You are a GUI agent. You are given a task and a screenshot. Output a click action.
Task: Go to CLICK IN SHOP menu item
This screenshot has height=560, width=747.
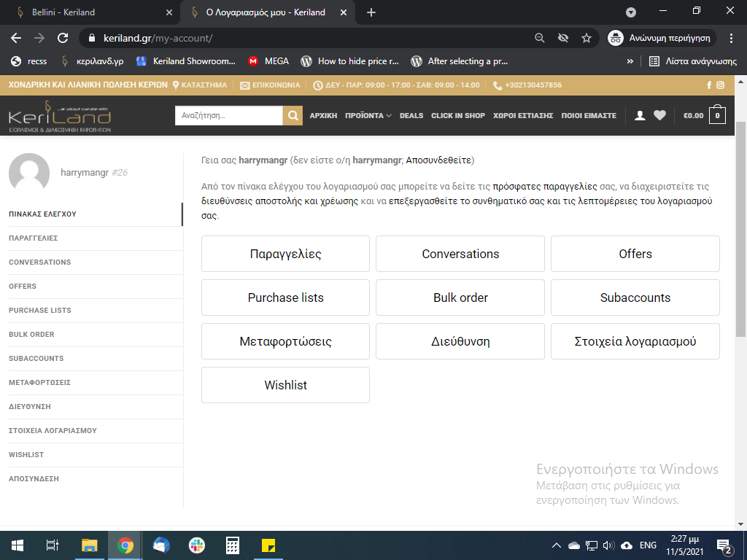[x=458, y=116]
